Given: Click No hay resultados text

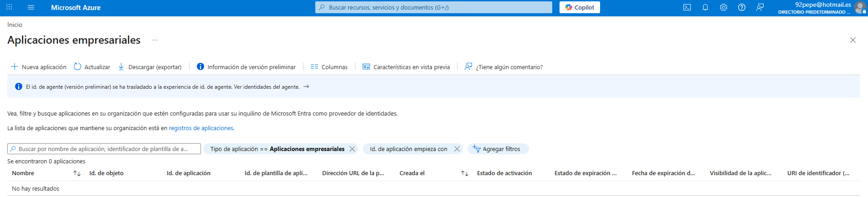Looking at the screenshot, I should coord(36,188).
